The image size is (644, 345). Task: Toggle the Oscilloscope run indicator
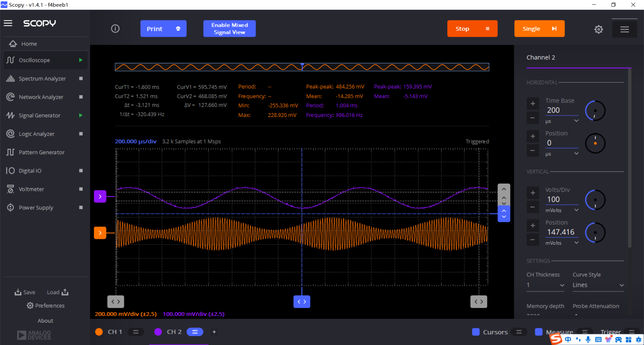(80, 60)
